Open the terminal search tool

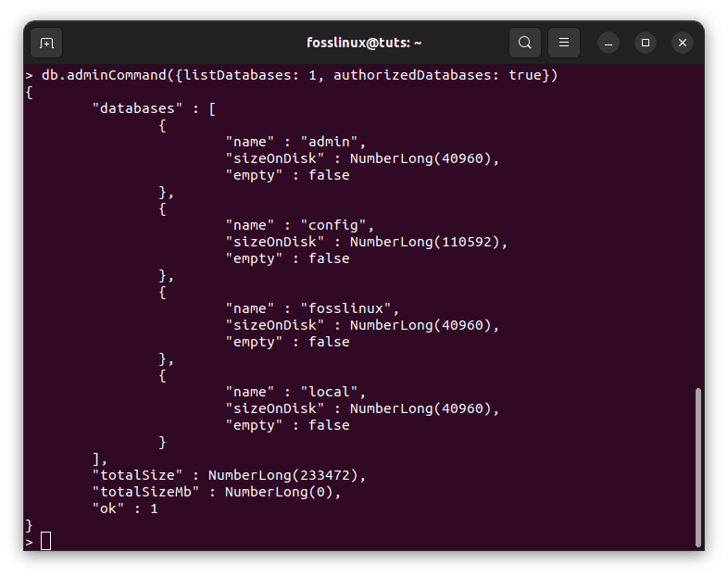point(524,43)
